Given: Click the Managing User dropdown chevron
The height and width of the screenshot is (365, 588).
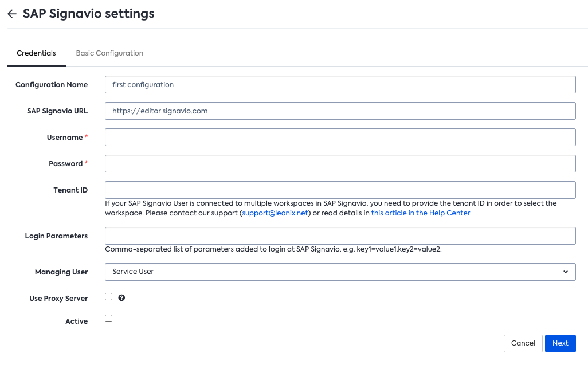Looking at the screenshot, I should click(566, 272).
